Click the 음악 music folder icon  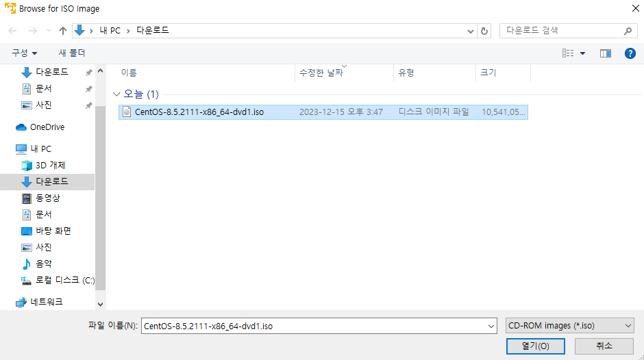pyautogui.click(x=26, y=264)
